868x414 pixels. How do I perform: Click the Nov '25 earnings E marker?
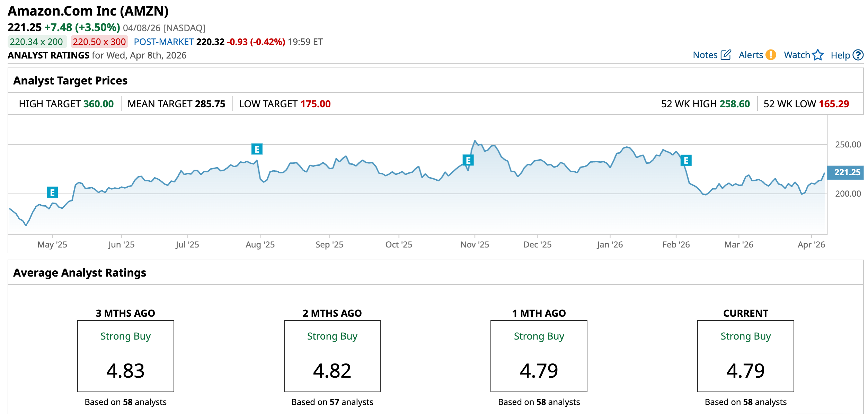point(468,160)
